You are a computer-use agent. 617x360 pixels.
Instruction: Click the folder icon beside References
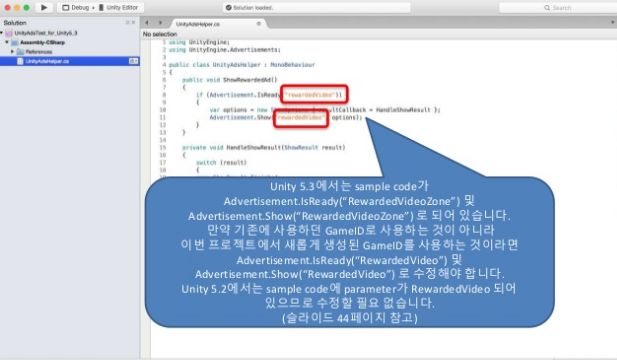pos(20,52)
